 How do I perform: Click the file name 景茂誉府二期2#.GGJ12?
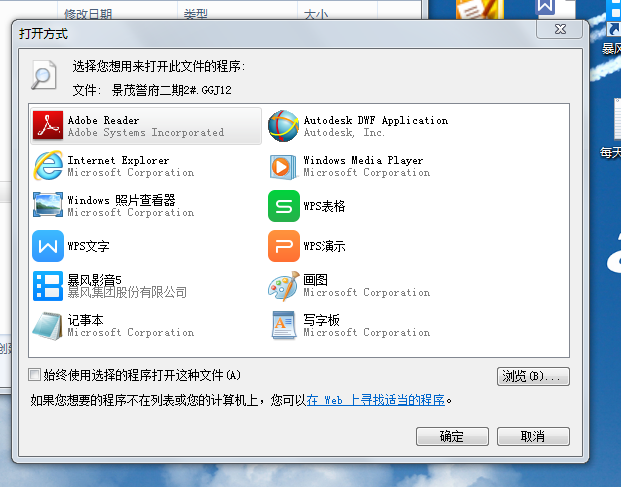click(171, 90)
